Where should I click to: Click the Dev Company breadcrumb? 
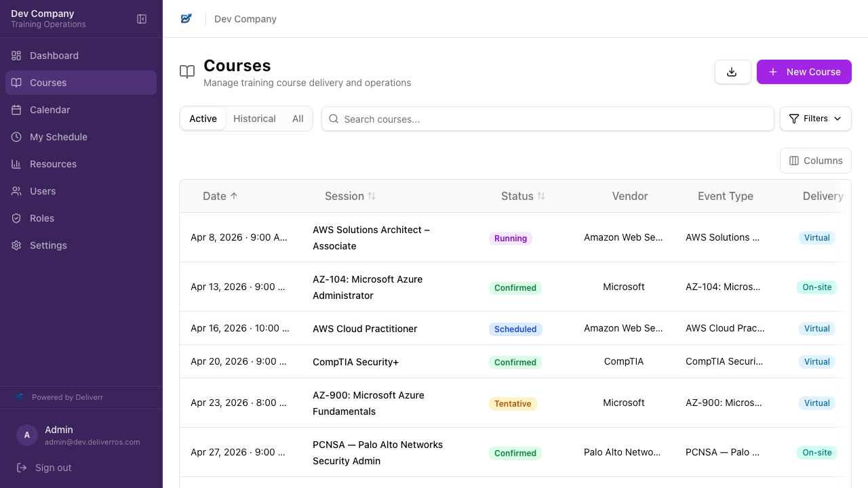245,19
